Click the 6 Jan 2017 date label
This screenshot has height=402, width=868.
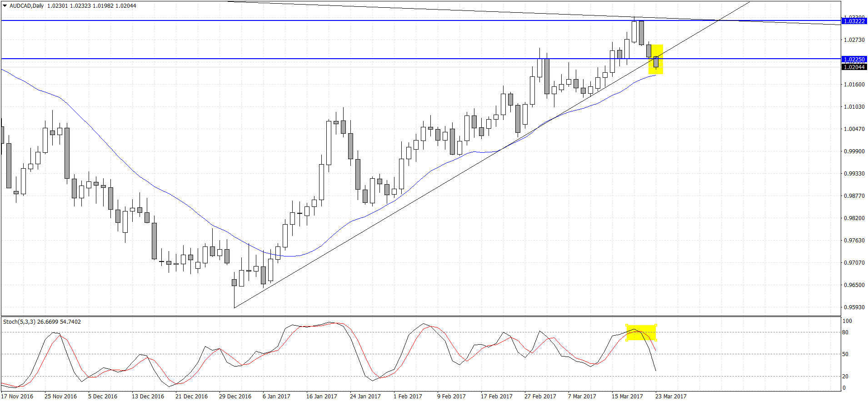coord(276,397)
